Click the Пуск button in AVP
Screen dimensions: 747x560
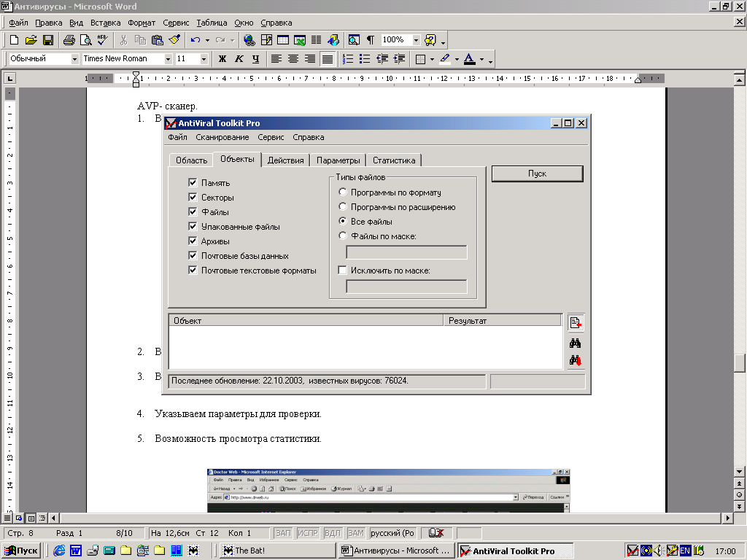pos(537,174)
